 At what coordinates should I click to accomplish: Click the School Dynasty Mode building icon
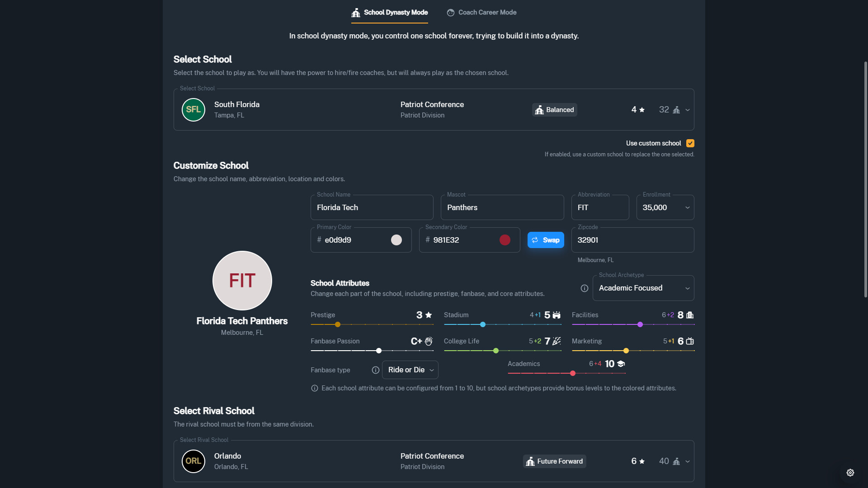coord(356,12)
